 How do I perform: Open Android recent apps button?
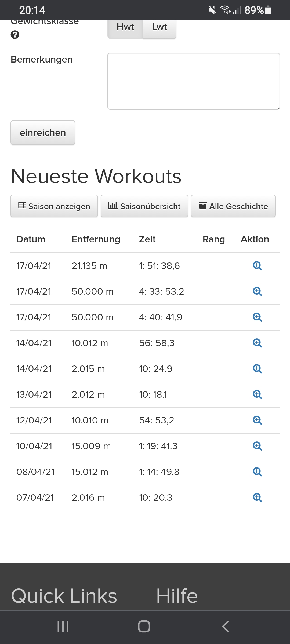click(x=63, y=626)
